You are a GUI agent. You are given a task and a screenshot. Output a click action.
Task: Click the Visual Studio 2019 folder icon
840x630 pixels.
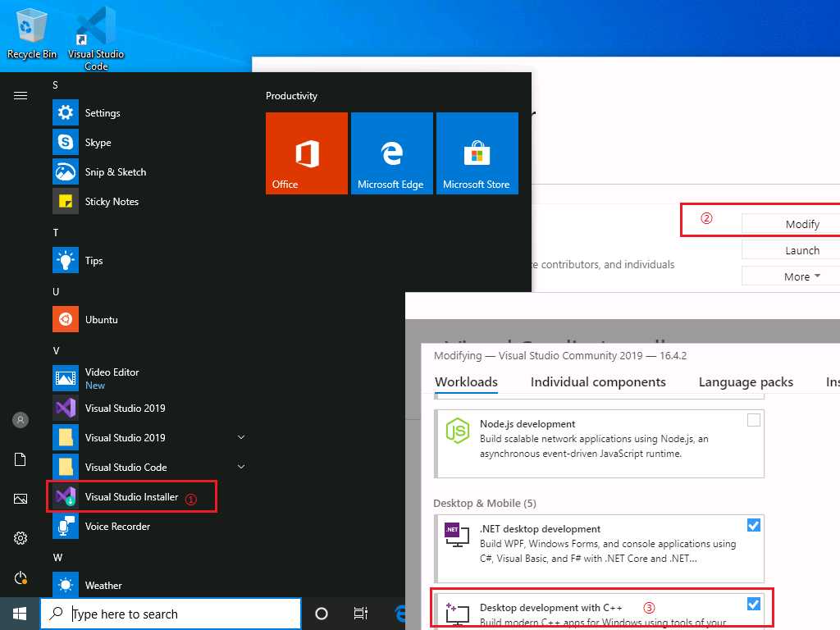pyautogui.click(x=66, y=437)
